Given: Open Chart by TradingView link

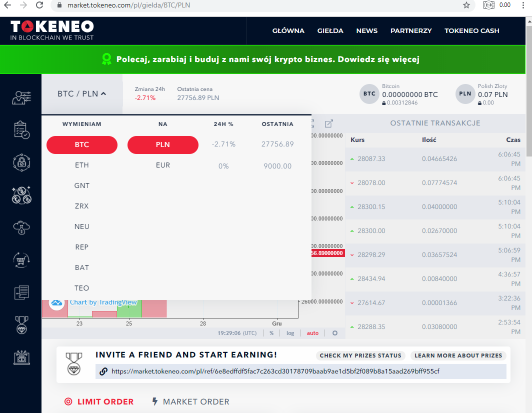Looking at the screenshot, I should [x=103, y=302].
